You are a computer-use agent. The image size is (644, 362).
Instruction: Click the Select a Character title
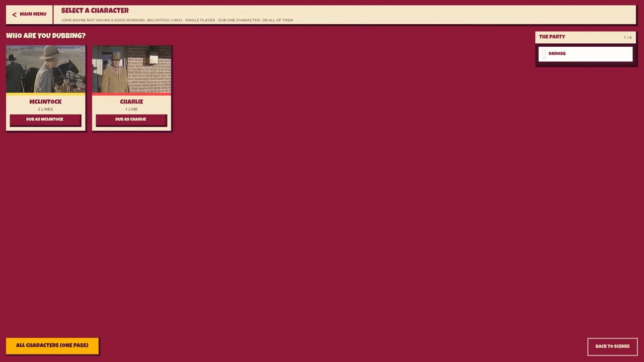point(95,11)
